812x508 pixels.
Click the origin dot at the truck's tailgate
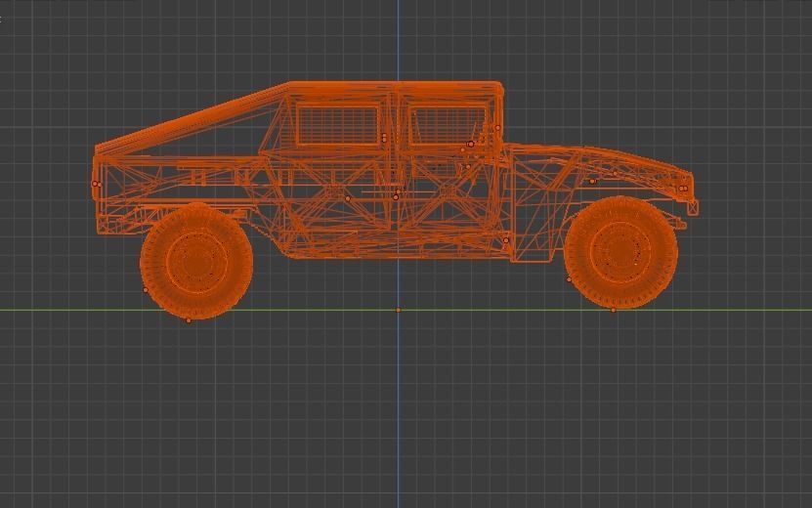(x=95, y=184)
